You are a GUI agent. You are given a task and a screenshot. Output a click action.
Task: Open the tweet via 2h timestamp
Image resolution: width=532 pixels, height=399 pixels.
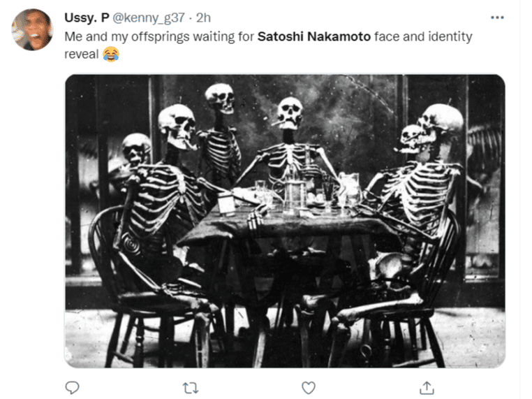click(x=203, y=17)
